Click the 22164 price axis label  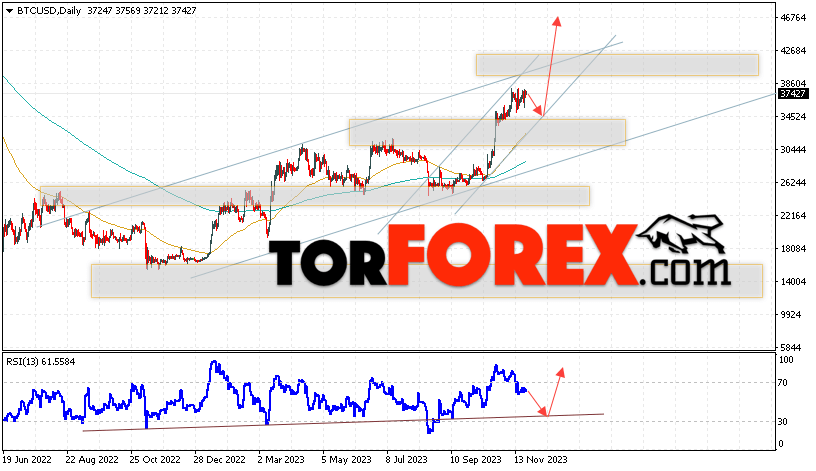tap(793, 215)
